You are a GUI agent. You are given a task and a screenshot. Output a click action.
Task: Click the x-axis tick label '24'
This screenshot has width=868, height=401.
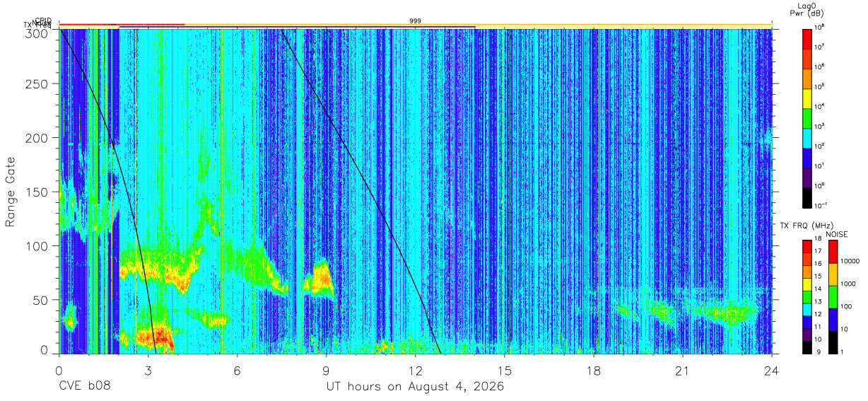point(772,370)
